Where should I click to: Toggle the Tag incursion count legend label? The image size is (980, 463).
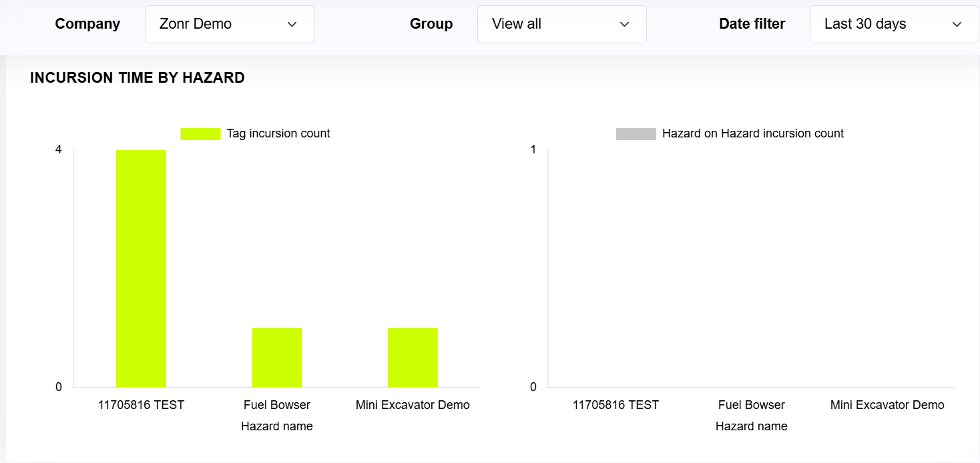278,133
